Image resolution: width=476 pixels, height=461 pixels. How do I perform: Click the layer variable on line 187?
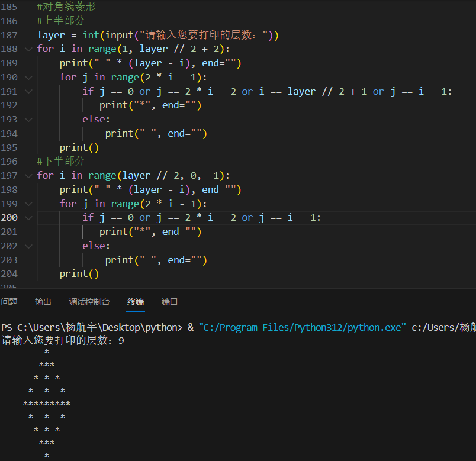(51, 35)
